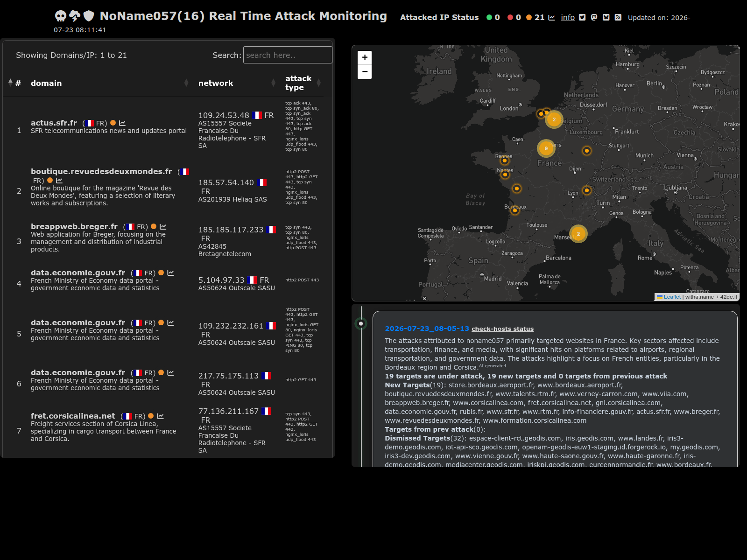Click the IP address 77.136.211.167
This screenshot has height=560, width=747.
click(x=228, y=411)
